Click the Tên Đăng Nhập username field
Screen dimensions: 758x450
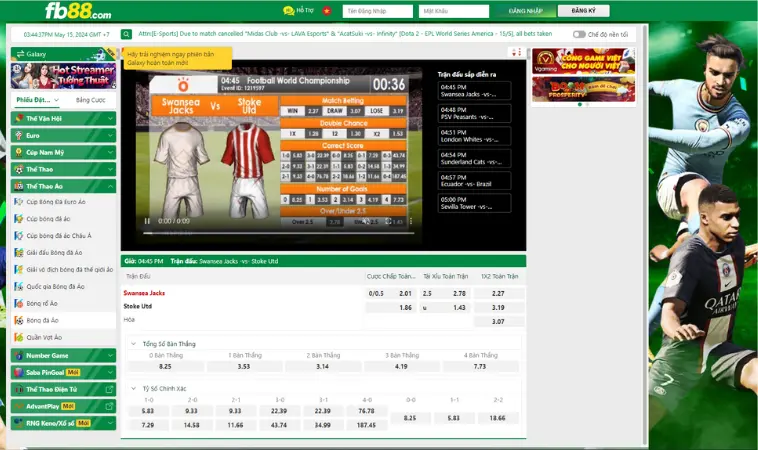coord(376,12)
